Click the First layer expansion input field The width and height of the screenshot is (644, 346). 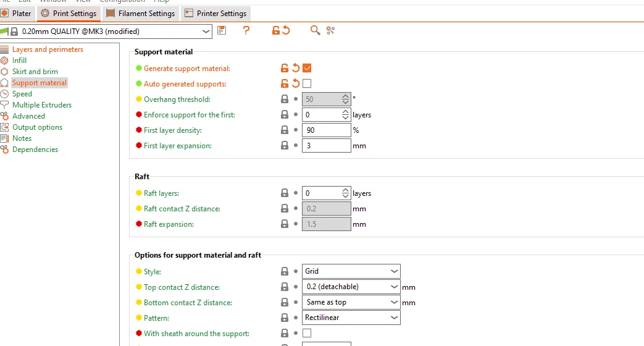coord(326,146)
